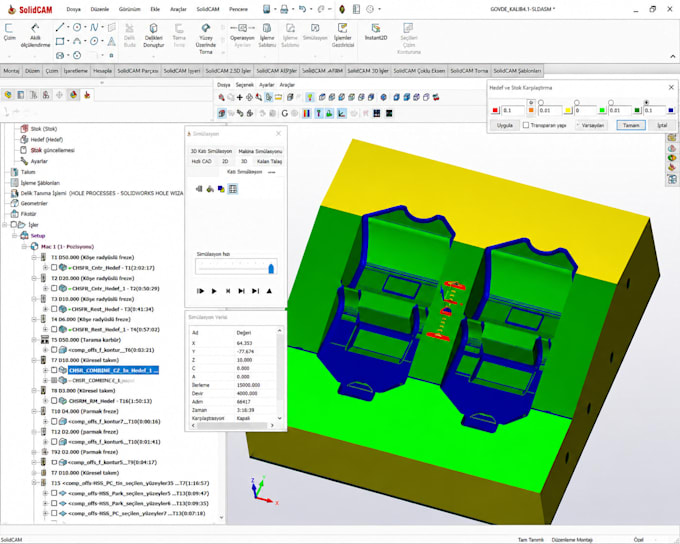Click the Yüzey Üzerinde Torna icon
680x544 pixels.
(206, 29)
